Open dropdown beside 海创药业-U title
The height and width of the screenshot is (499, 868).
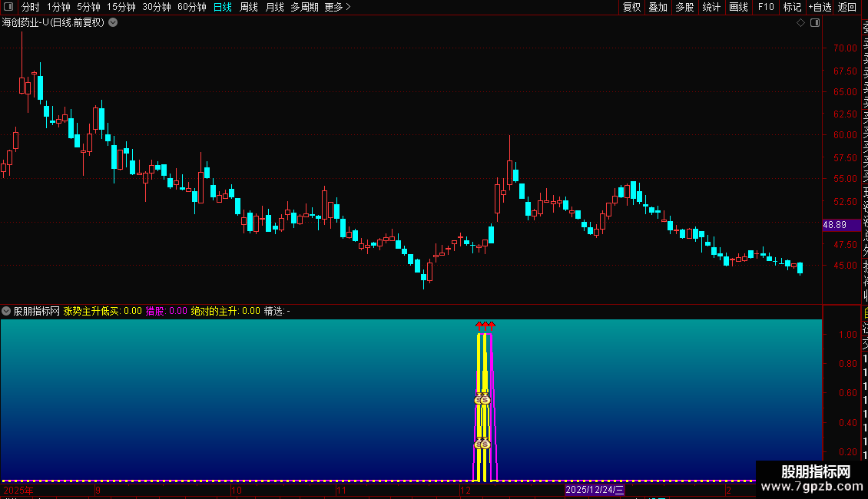coord(113,23)
